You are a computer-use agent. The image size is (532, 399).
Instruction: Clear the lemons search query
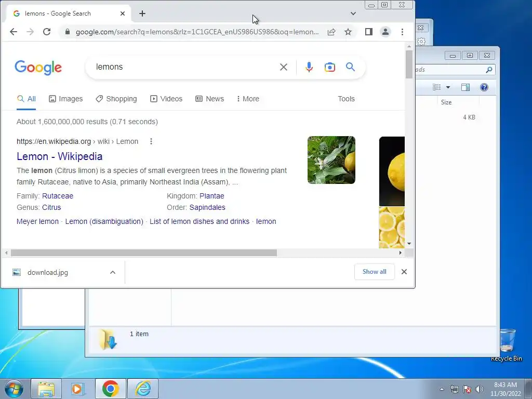284,67
